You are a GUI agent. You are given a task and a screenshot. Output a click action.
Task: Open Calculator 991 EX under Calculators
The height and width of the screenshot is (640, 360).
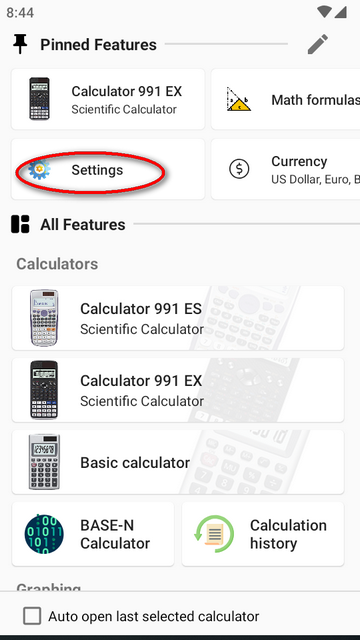(178, 390)
